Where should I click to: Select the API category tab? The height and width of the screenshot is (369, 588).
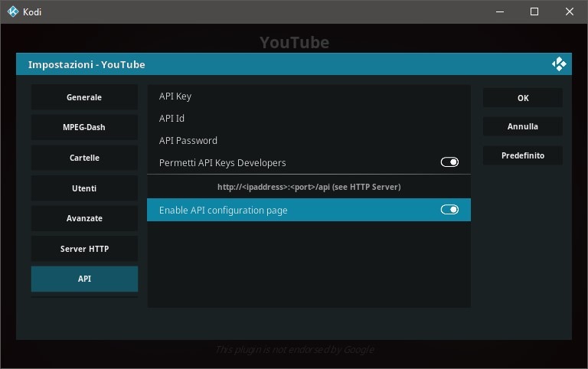point(84,279)
